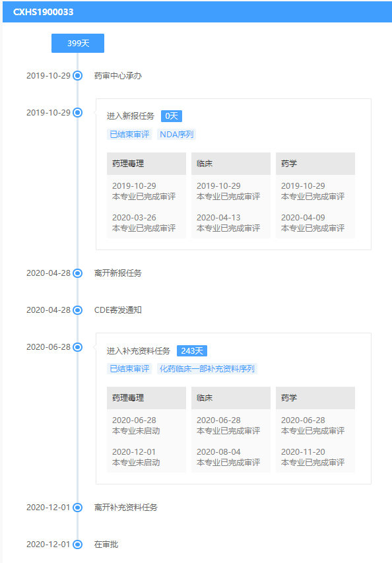Image resolution: width=392 pixels, height=563 pixels.
Task: Click the 2020-04-13 date under 临床
Action: coord(218,218)
